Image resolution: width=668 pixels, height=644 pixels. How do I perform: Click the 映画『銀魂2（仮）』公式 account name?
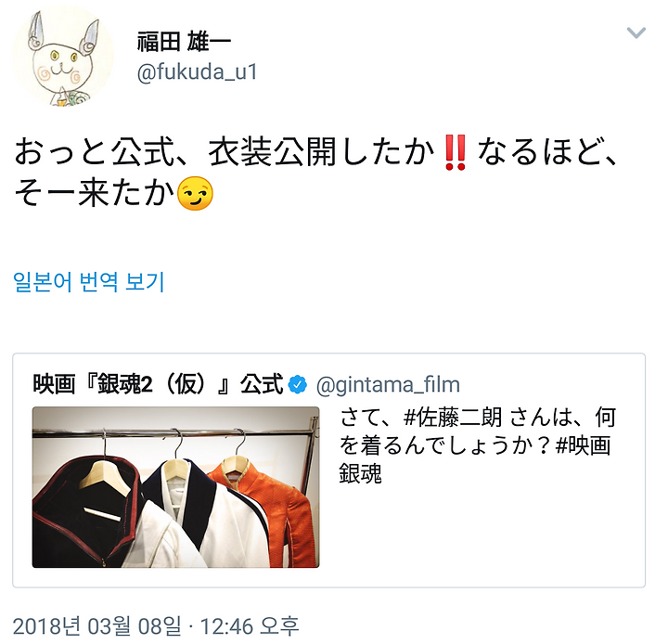point(158,384)
